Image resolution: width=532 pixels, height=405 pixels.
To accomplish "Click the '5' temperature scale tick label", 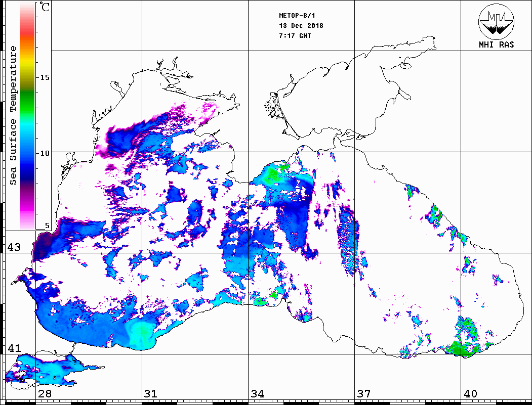I will [x=47, y=226].
